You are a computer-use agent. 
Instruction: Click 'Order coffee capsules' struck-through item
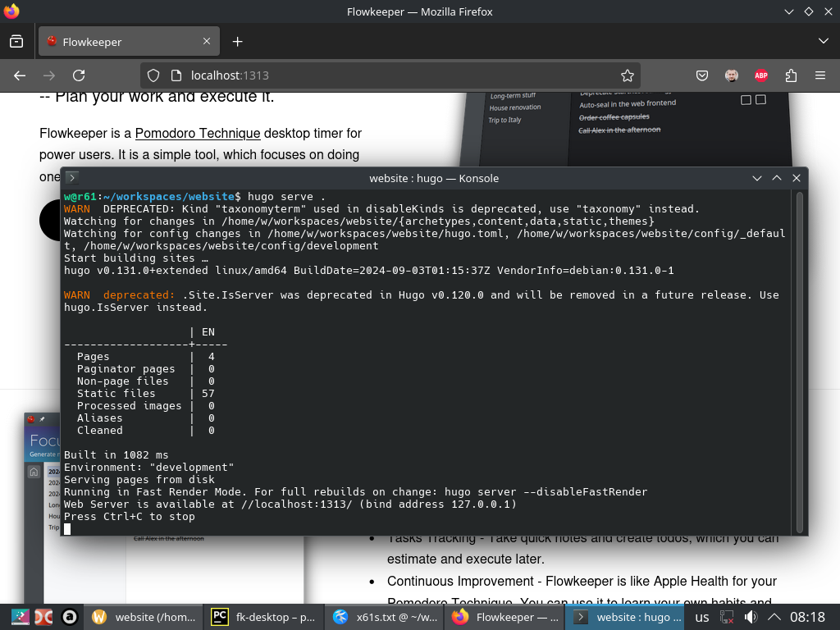click(x=614, y=117)
